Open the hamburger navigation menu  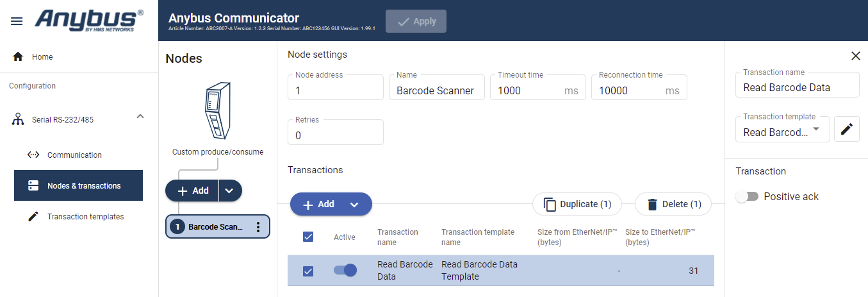[17, 21]
